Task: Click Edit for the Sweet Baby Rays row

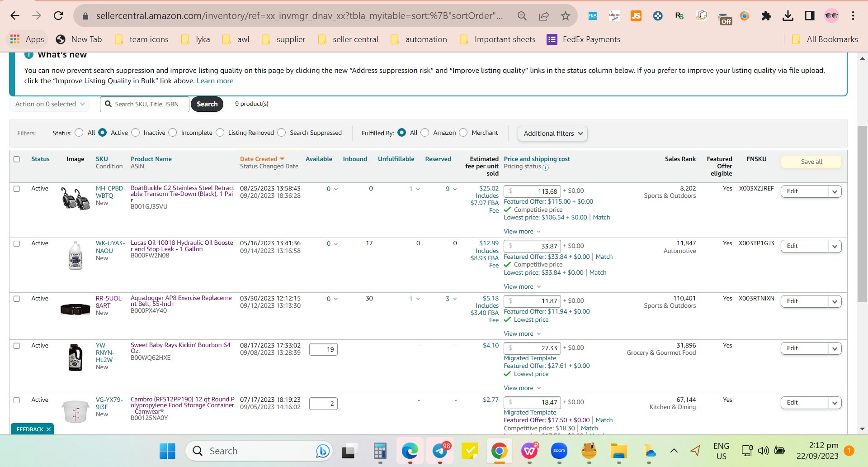Action: coord(805,348)
